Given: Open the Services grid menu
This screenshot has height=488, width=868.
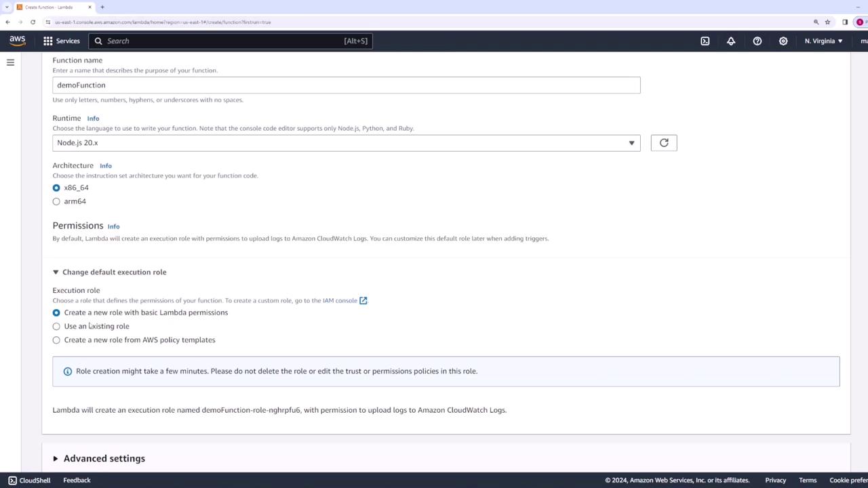Looking at the screenshot, I should pos(47,41).
